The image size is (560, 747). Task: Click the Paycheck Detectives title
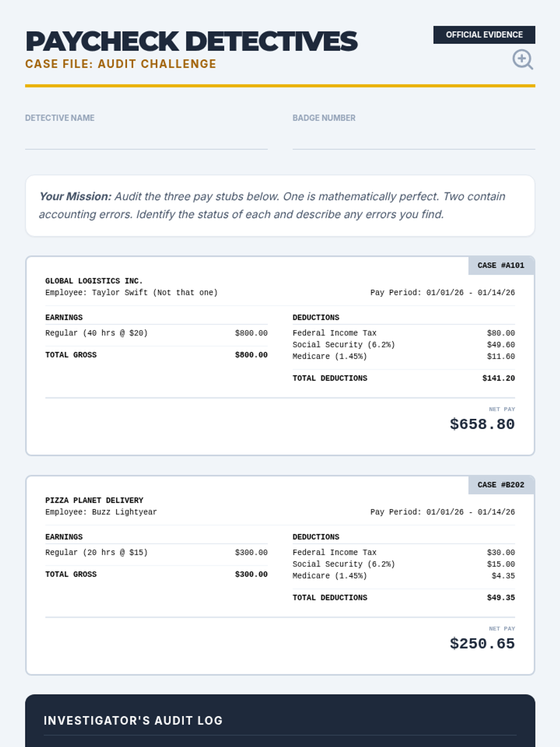point(191,42)
